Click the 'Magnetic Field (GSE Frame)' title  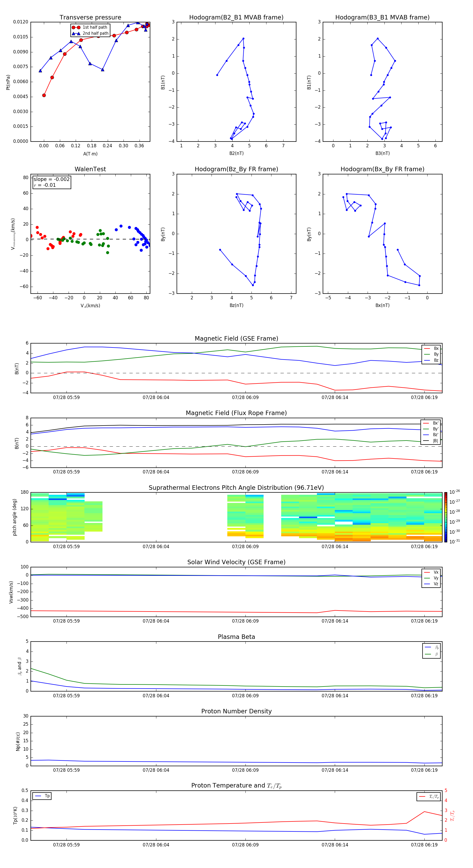tap(236, 339)
